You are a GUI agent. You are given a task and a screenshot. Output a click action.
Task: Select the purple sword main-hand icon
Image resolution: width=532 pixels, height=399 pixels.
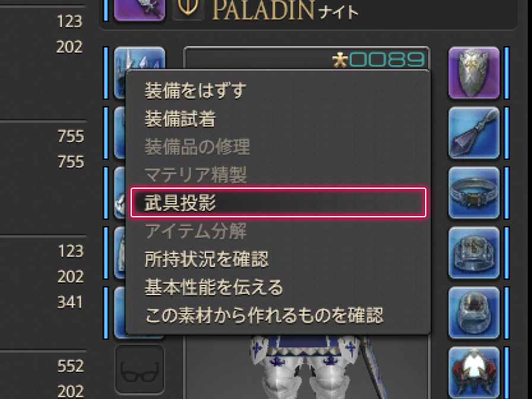[x=140, y=9]
